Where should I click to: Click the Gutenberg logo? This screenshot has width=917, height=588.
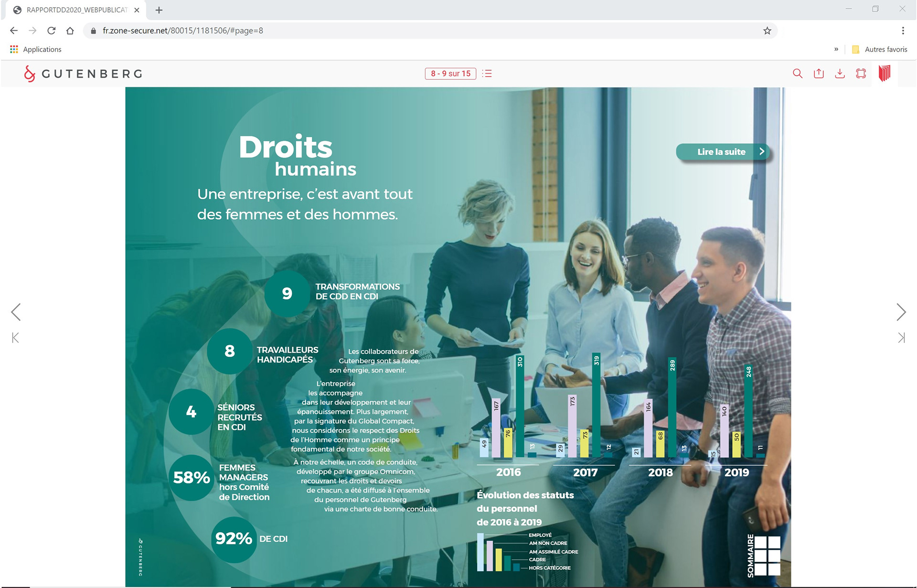point(83,74)
